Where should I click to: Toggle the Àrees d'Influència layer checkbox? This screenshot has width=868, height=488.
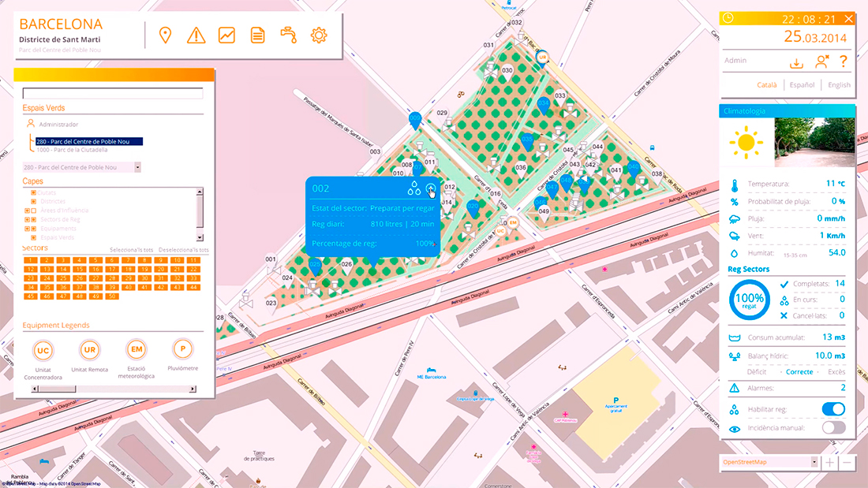click(x=34, y=210)
